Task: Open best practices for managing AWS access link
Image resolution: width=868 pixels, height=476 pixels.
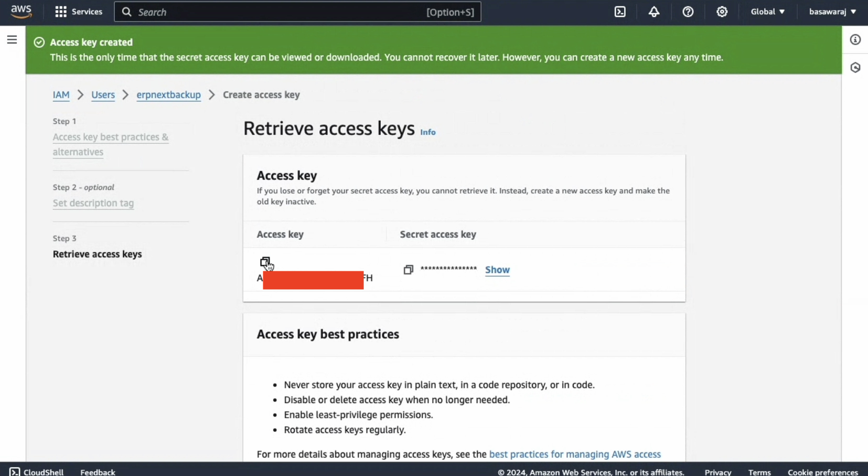Action: point(575,454)
